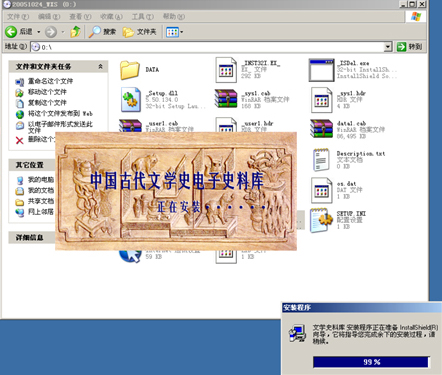The width and height of the screenshot is (442, 375).
Task: Select the os.dat file icon
Action: (322, 190)
